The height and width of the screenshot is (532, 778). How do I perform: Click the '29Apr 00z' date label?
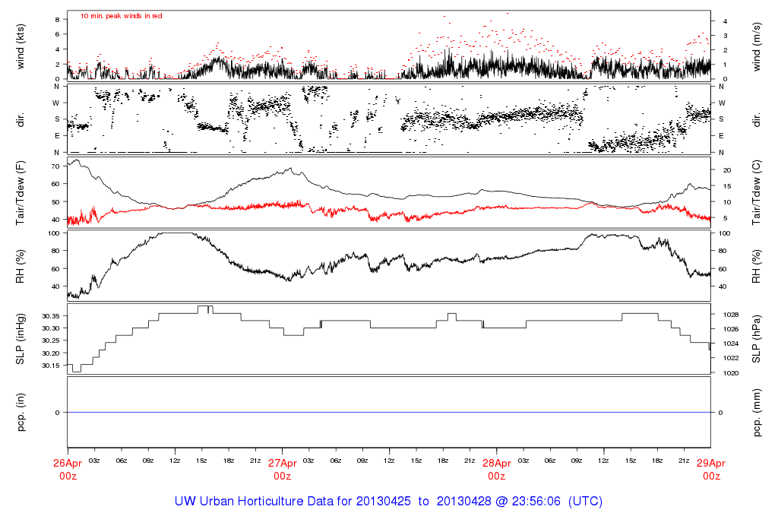pyautogui.click(x=711, y=470)
